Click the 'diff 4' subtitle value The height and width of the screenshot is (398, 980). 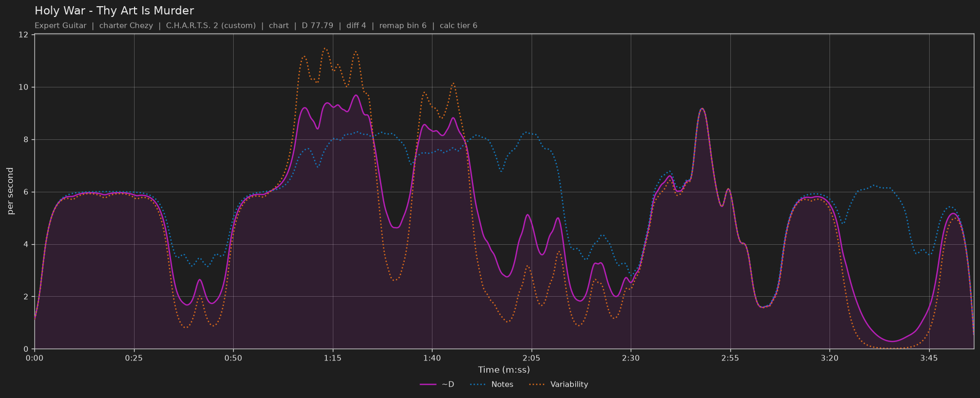(356, 25)
